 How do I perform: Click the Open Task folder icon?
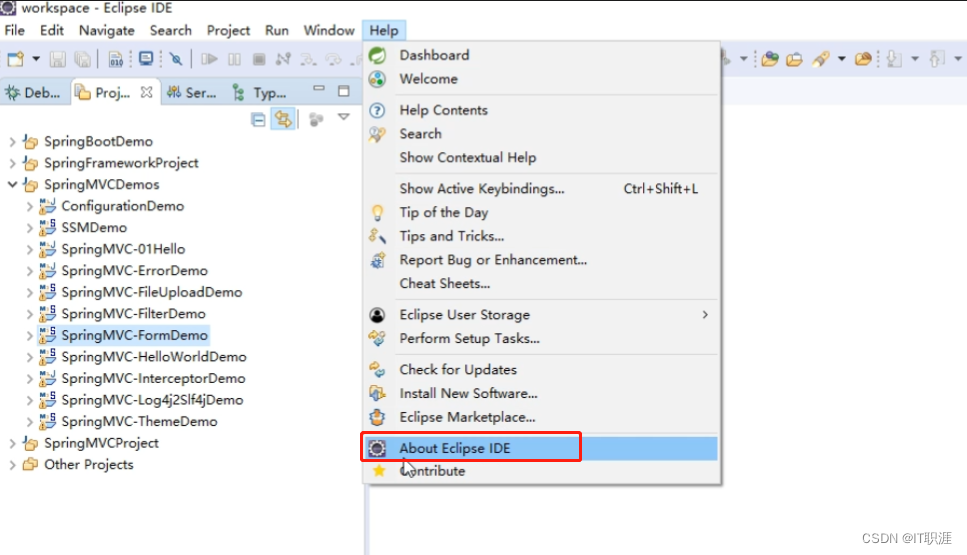coord(794,59)
